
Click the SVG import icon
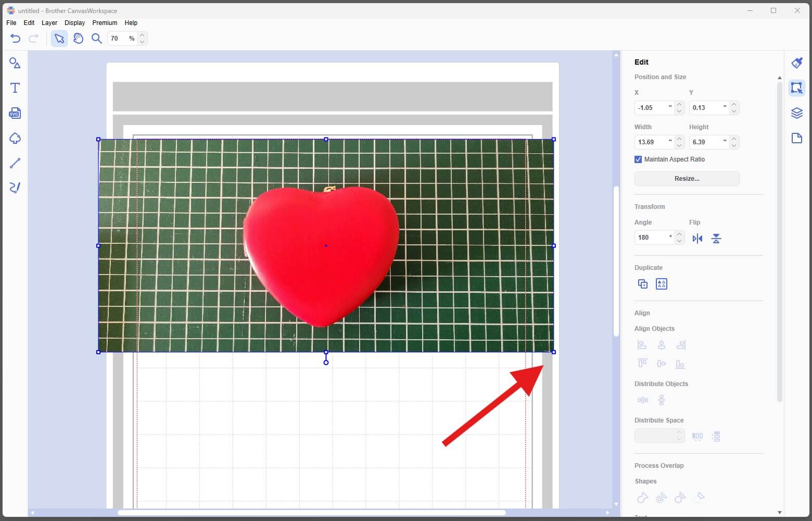tap(15, 113)
